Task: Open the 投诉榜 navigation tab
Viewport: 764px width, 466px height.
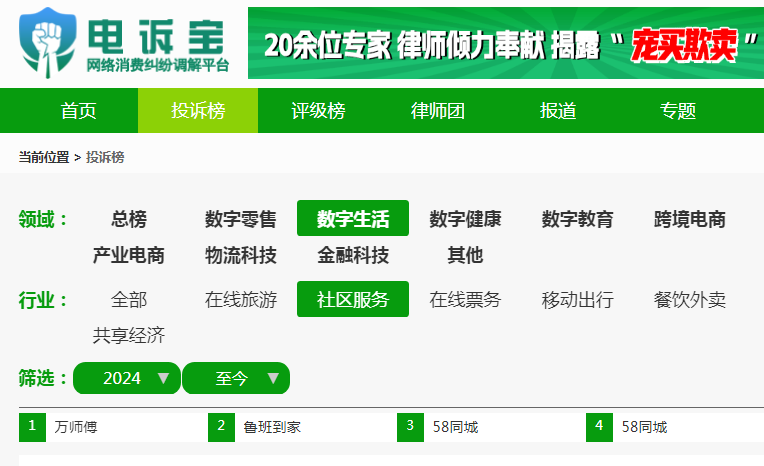Action: (x=198, y=111)
